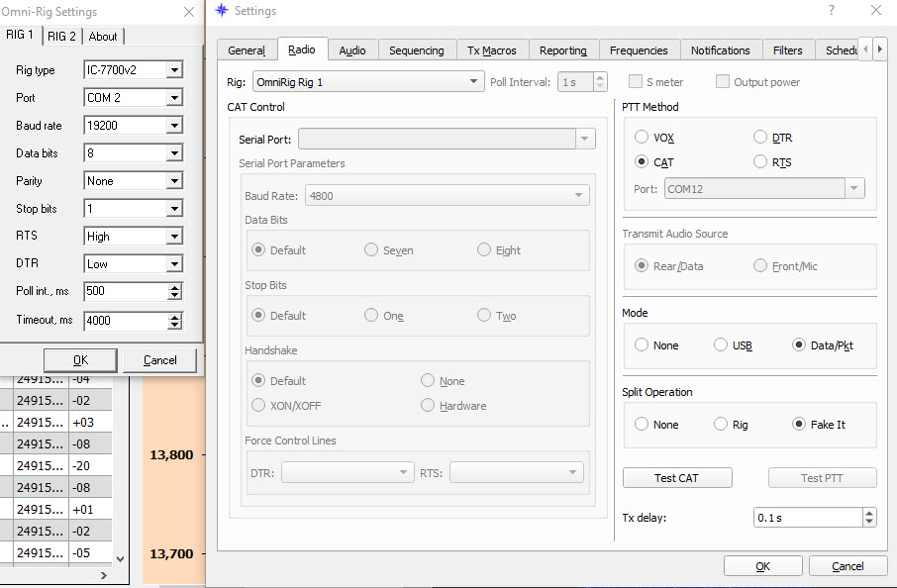
Task: Click the WSJT-X star icon in Settings title bar
Action: click(222, 10)
